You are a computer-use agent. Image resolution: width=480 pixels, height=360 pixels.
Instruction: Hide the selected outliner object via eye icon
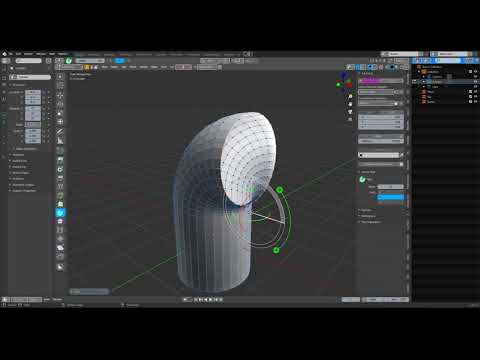pyautogui.click(x=476, y=82)
